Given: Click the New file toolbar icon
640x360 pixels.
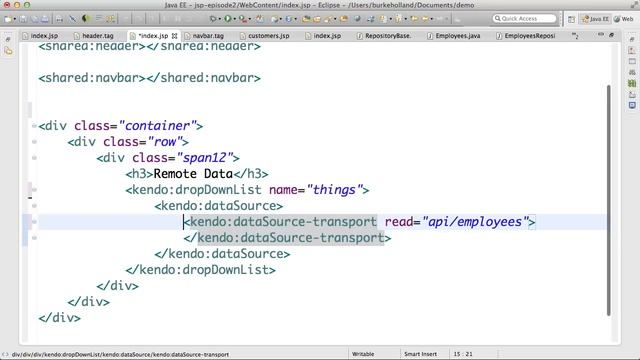Looking at the screenshot, I should point(8,19).
